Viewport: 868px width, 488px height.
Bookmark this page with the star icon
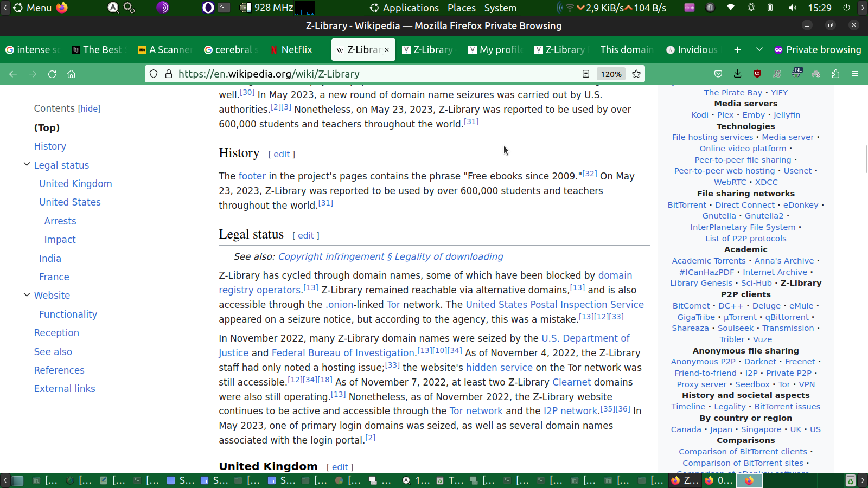[636, 74]
